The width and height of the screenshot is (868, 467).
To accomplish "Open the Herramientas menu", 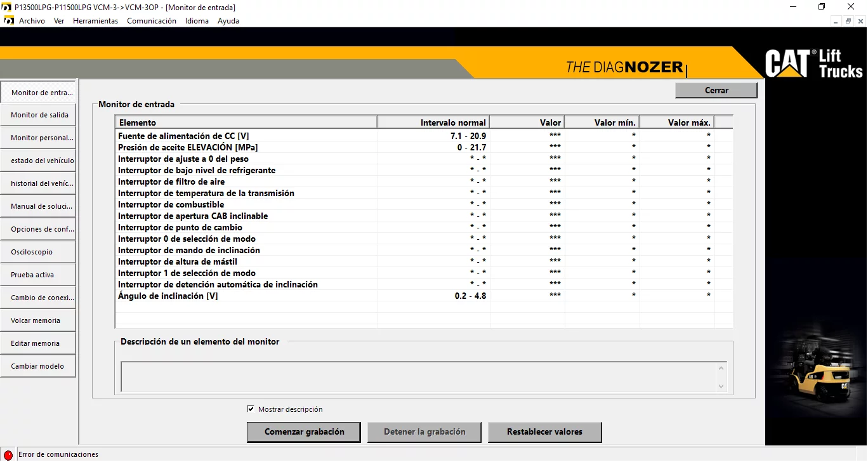I will click(x=95, y=20).
